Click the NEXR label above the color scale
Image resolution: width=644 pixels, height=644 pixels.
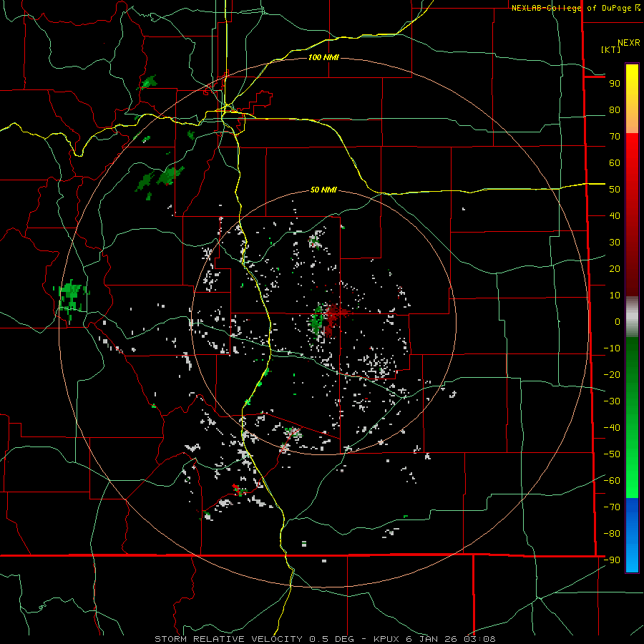click(628, 43)
